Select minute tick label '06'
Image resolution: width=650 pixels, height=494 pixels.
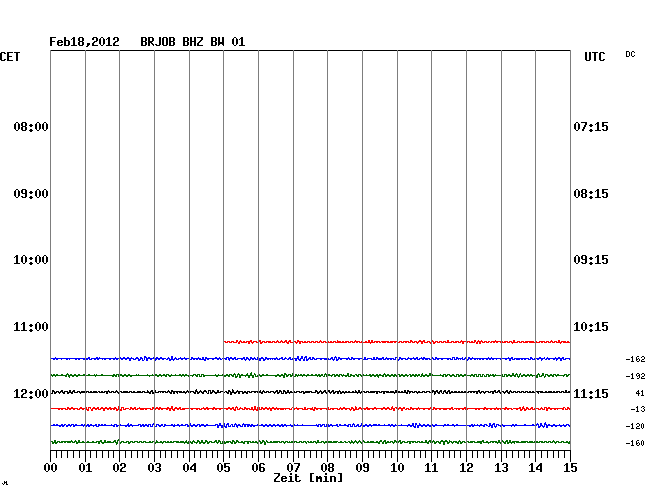click(x=258, y=468)
